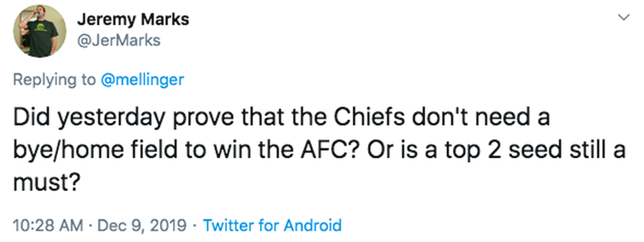The height and width of the screenshot is (242, 644).
Task: Click the "Replying to" label
Action: (54, 79)
